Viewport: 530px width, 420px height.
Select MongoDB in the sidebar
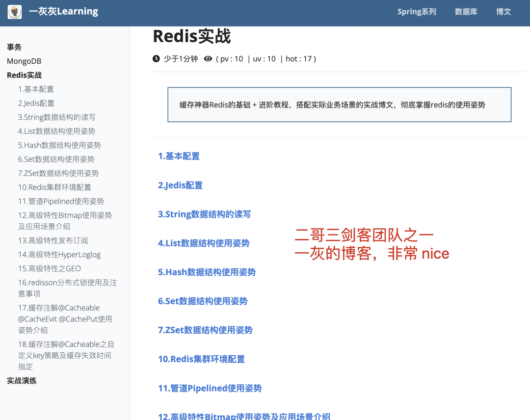pyautogui.click(x=24, y=61)
